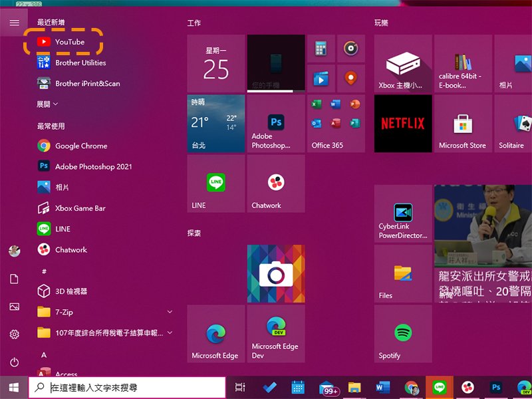Open the news live tile with press conference
532x399 pixels.
(483, 243)
